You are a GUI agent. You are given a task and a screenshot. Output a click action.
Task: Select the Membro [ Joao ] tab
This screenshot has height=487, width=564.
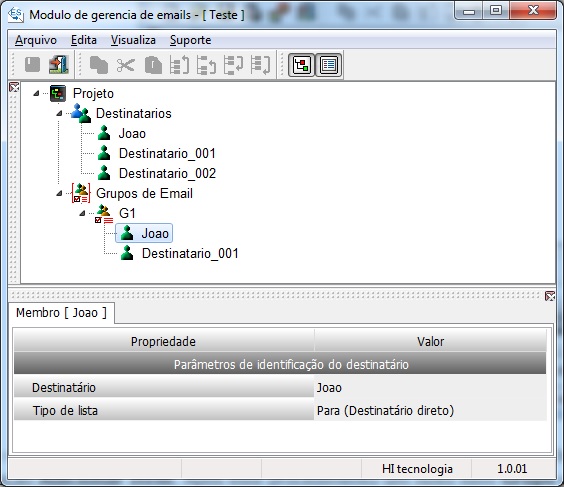click(x=62, y=313)
